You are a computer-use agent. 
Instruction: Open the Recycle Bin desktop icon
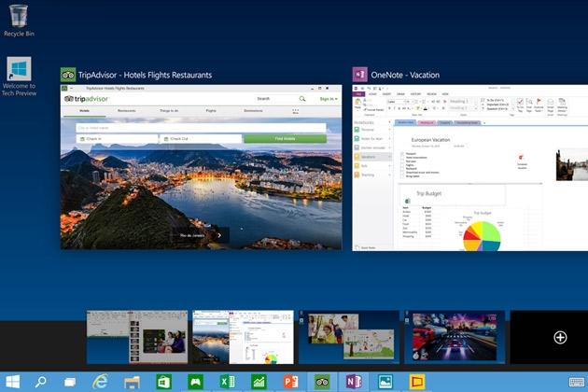tap(19, 20)
